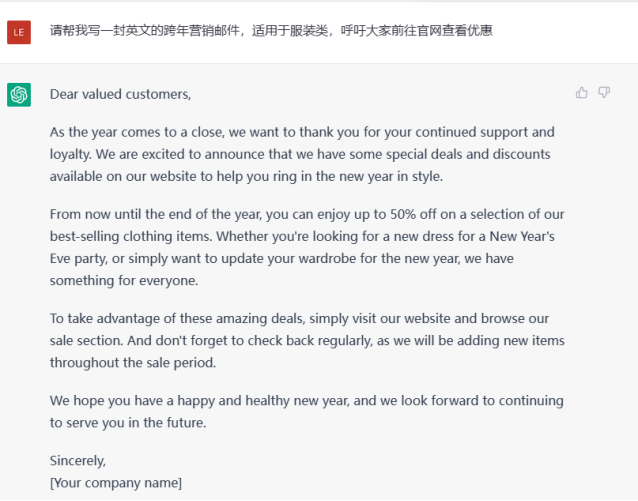Click the "Dear valued customers," greeting line
The height and width of the screenshot is (501, 638).
[120, 94]
